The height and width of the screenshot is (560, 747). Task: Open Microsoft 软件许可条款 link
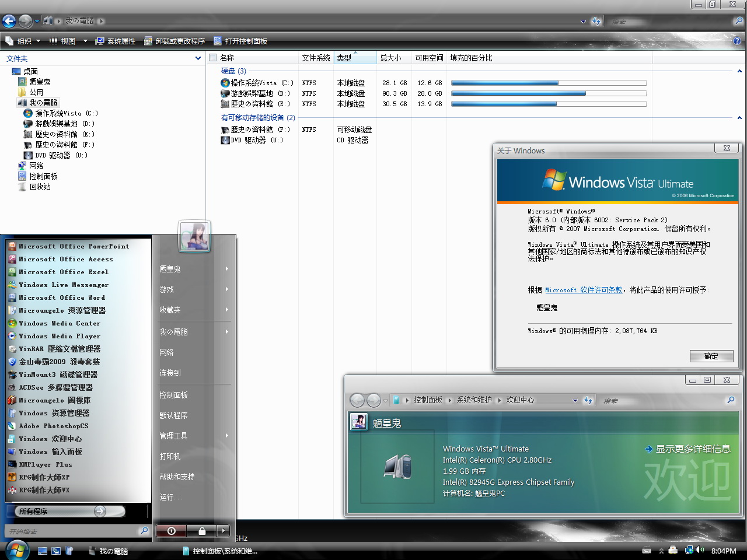(x=584, y=290)
